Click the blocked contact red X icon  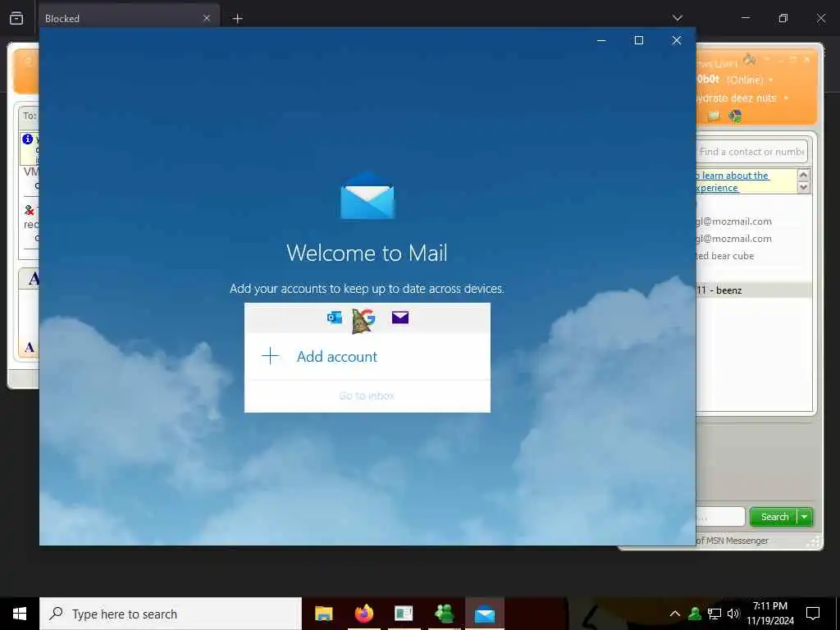tap(30, 211)
